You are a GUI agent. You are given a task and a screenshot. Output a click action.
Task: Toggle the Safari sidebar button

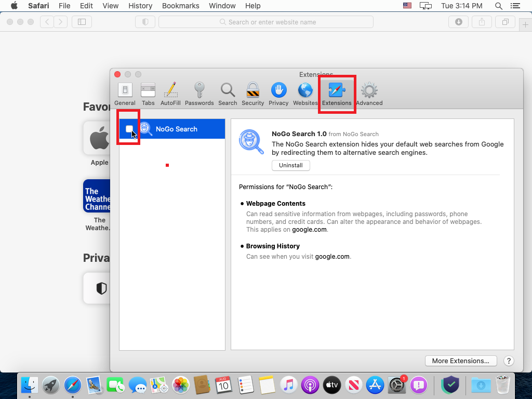[82, 22]
